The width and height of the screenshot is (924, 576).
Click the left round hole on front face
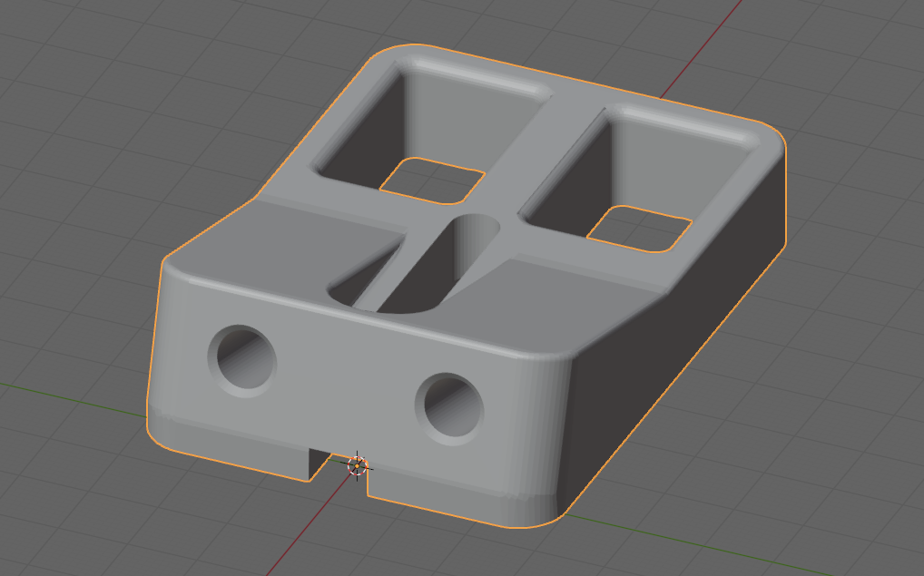pyautogui.click(x=242, y=360)
